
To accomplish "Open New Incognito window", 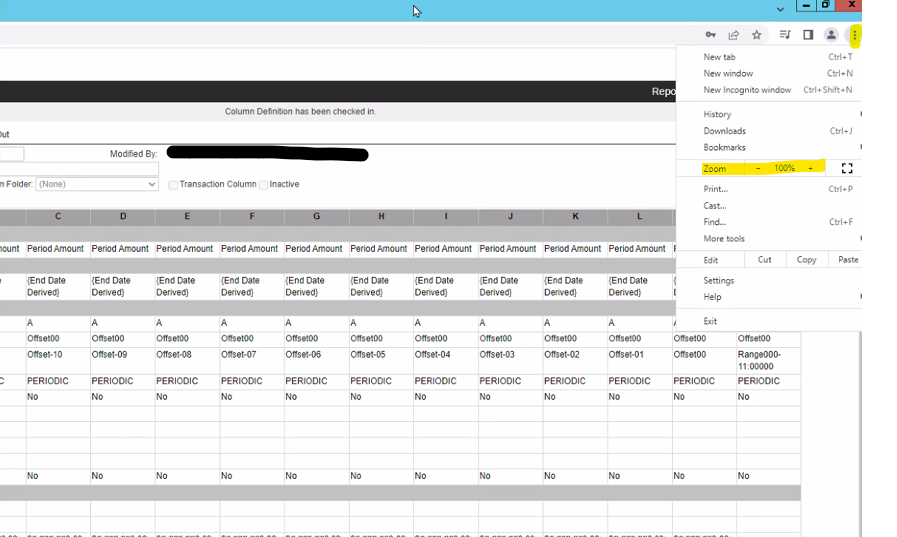I will 769,90.
